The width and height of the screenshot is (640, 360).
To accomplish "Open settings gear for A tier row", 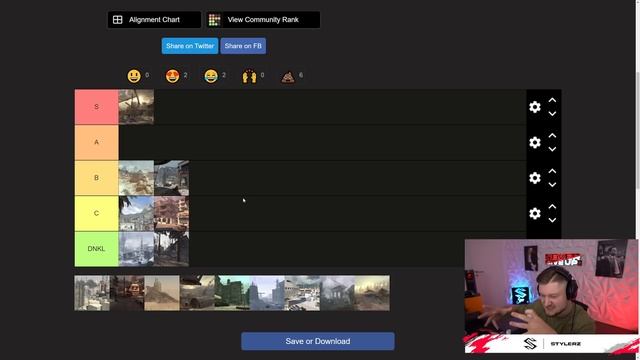I will [535, 142].
